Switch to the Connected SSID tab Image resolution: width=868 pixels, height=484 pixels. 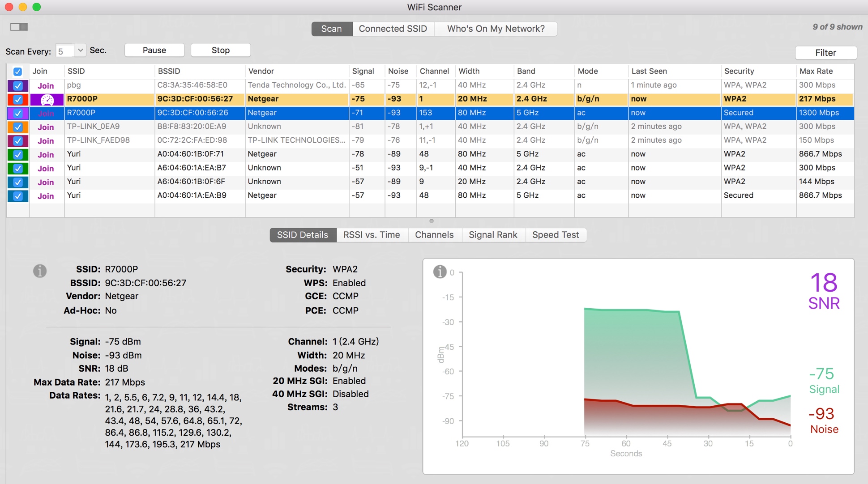pos(393,29)
